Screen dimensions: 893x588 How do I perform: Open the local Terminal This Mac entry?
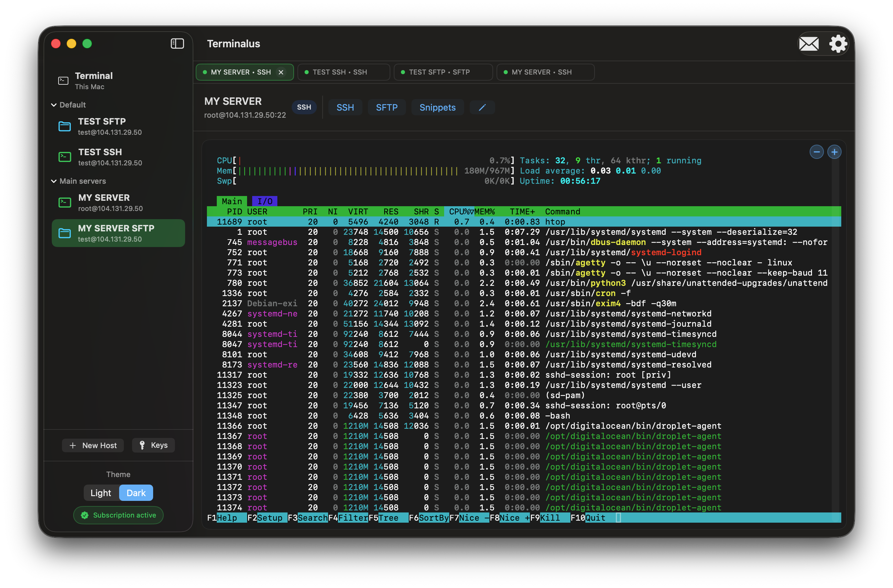94,80
